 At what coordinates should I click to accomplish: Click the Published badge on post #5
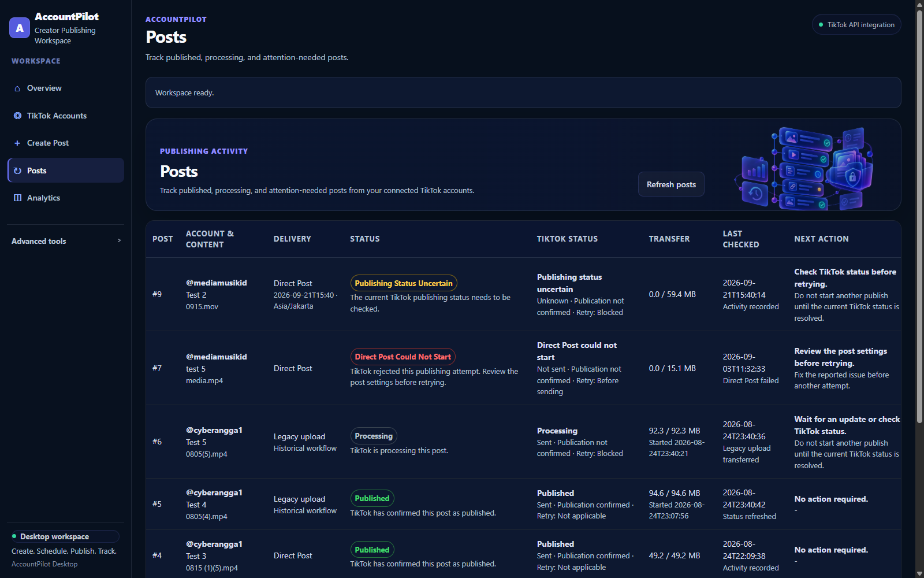click(x=372, y=498)
